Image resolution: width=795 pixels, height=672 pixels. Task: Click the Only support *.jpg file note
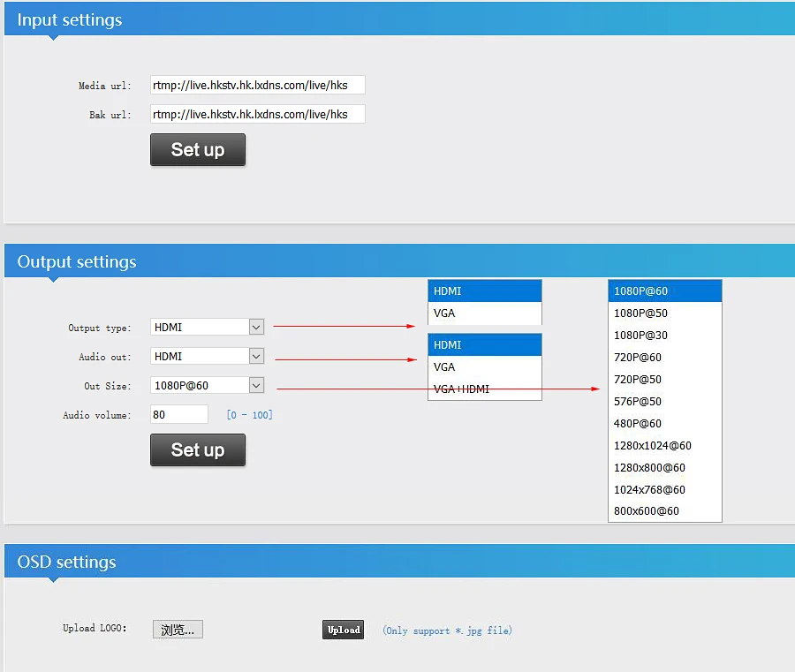[x=447, y=630]
